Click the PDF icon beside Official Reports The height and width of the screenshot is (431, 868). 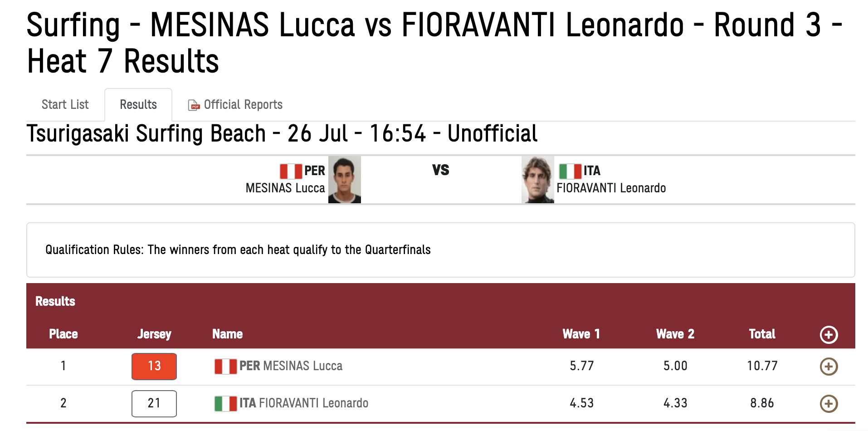coord(194,105)
